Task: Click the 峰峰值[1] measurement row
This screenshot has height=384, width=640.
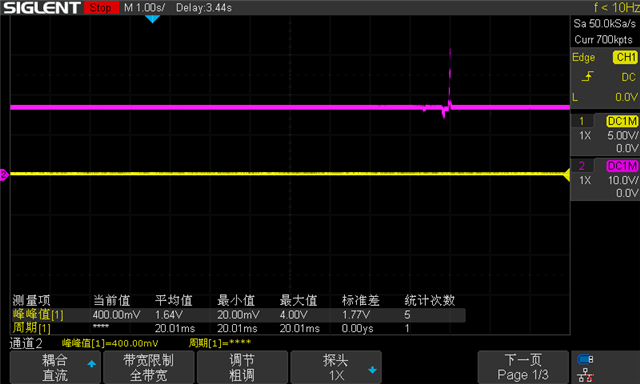Action: pyautogui.click(x=238, y=315)
